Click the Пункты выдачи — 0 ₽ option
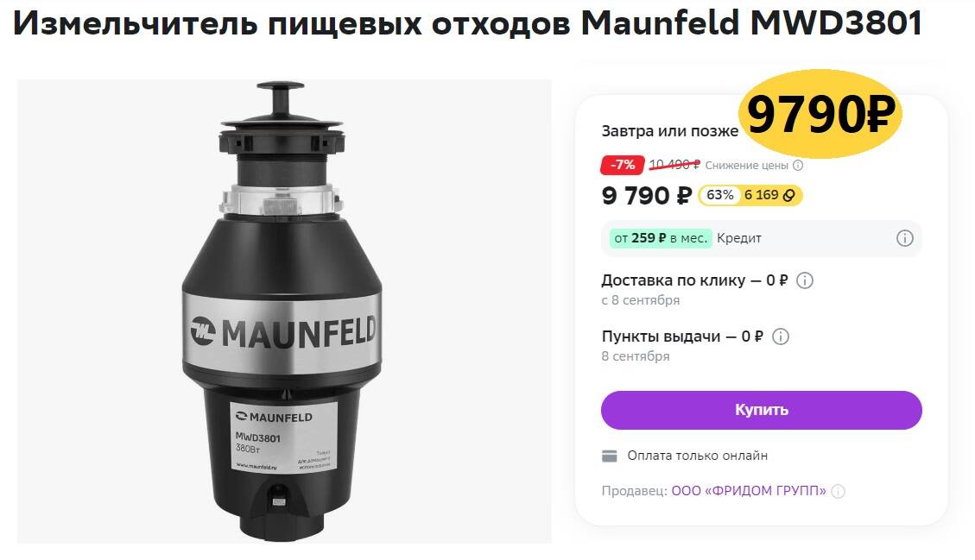 (x=682, y=337)
